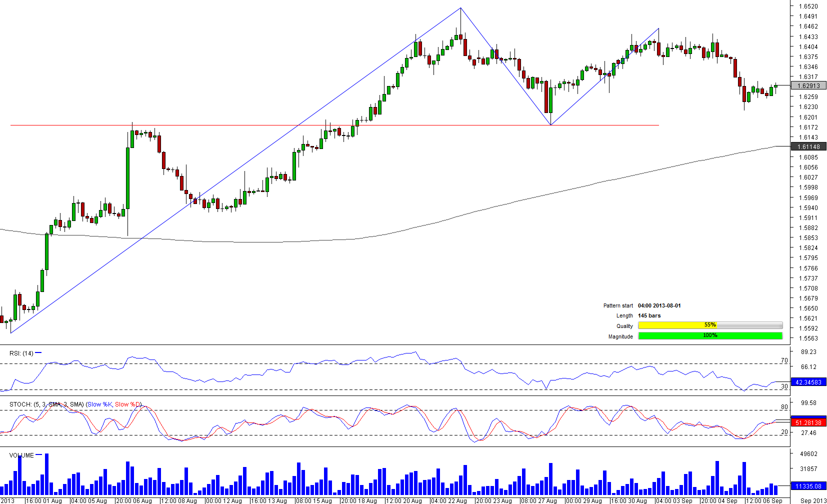Click the 16:00 01 Aug time axis label
827x504 pixels.
click(x=44, y=500)
